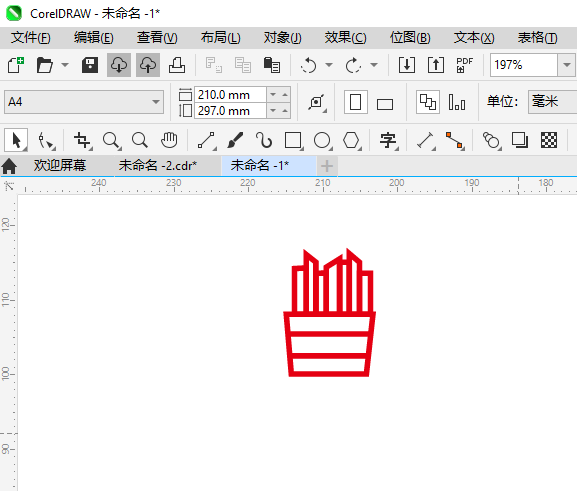
Task: Click the Paste clipboard icon
Action: point(272,65)
